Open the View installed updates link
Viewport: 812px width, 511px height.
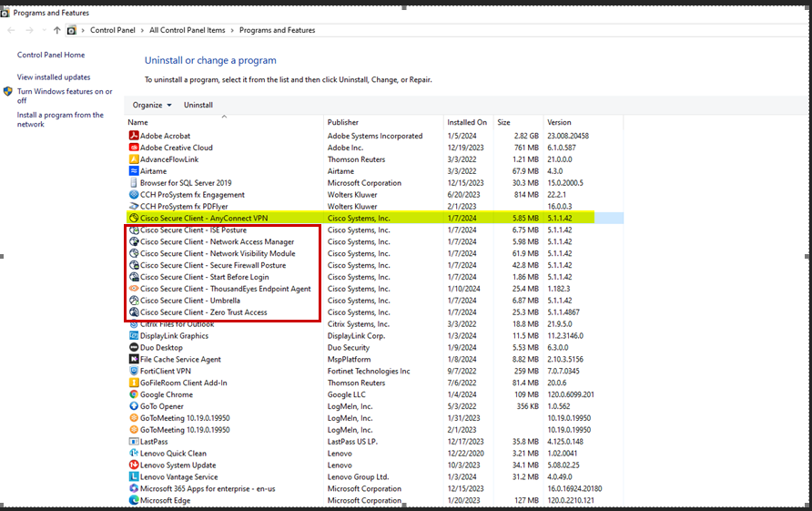coord(54,77)
